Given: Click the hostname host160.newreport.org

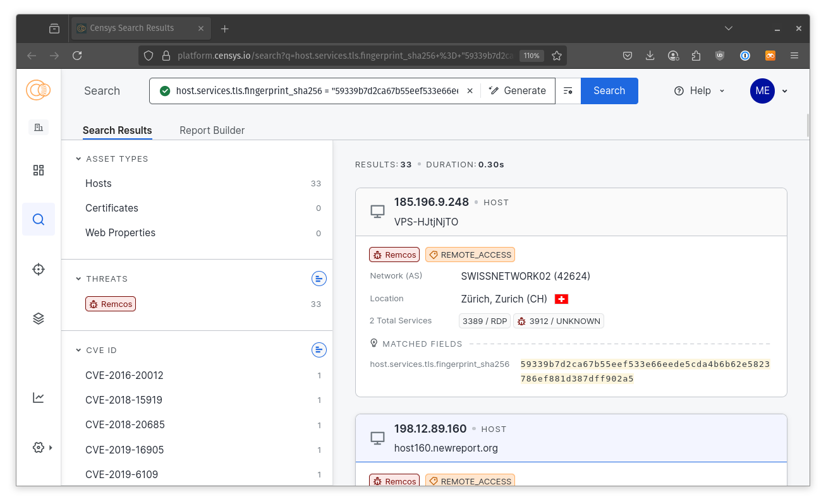Looking at the screenshot, I should 446,448.
